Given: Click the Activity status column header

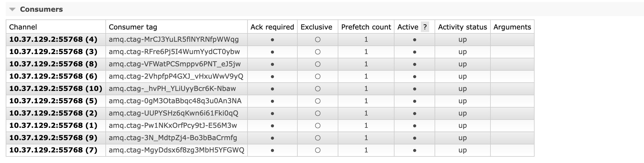Looking at the screenshot, I should pyautogui.click(x=462, y=27).
